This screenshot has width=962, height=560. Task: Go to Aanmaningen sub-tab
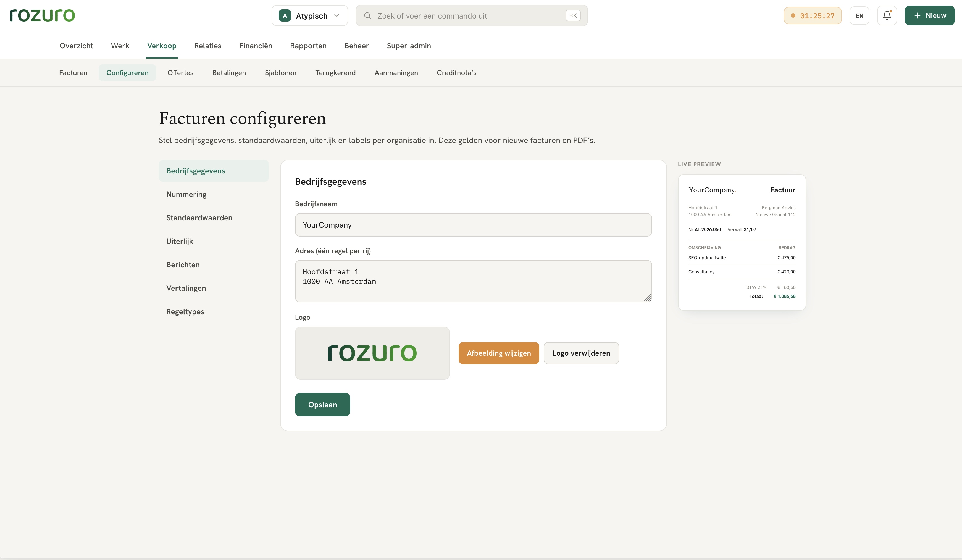(396, 72)
